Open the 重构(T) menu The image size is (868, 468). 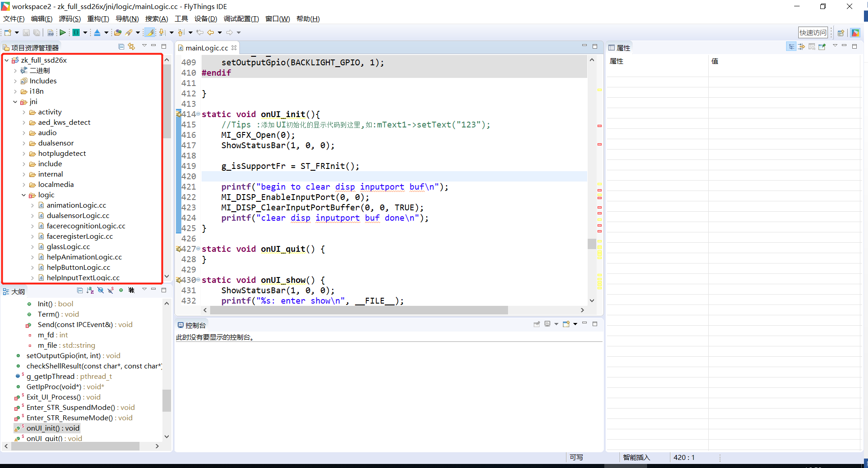click(x=98, y=19)
